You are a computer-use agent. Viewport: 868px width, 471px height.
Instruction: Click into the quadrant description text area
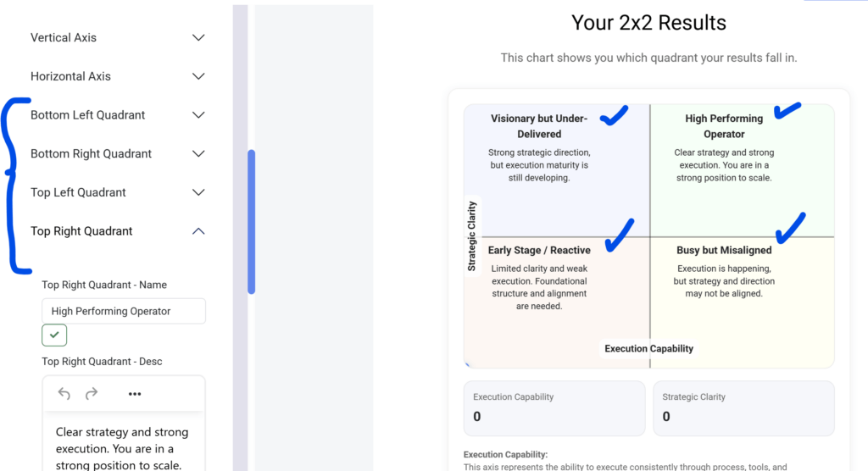(123, 447)
